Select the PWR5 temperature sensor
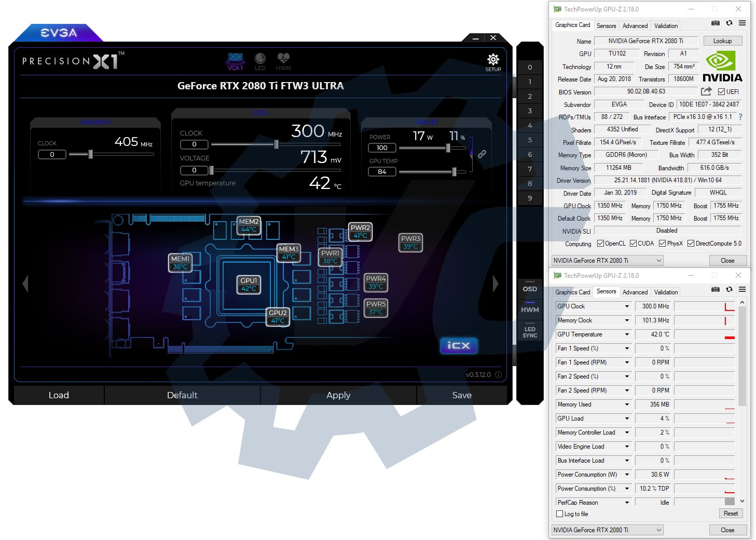Viewport: 756px width, 540px height. point(376,307)
